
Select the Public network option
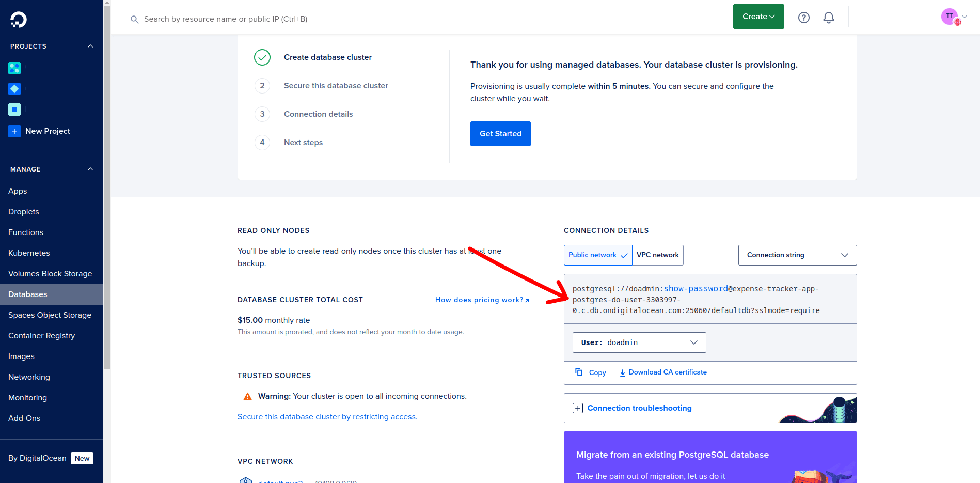coord(597,255)
